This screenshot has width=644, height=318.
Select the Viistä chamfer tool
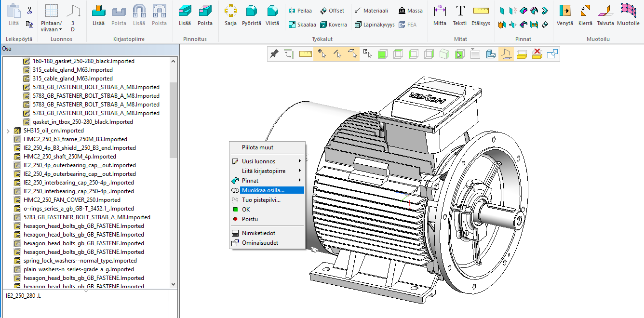pos(272,15)
